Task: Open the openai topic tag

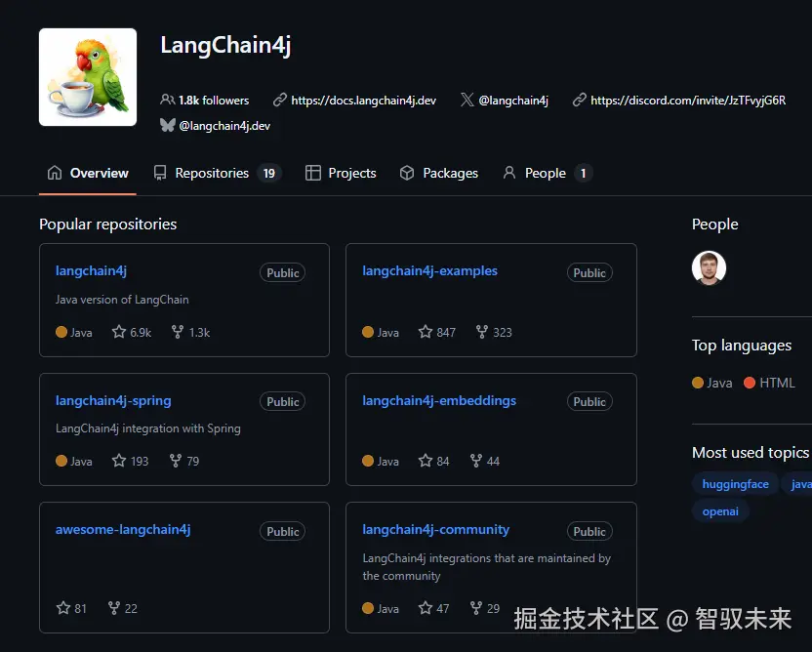Action: [720, 510]
